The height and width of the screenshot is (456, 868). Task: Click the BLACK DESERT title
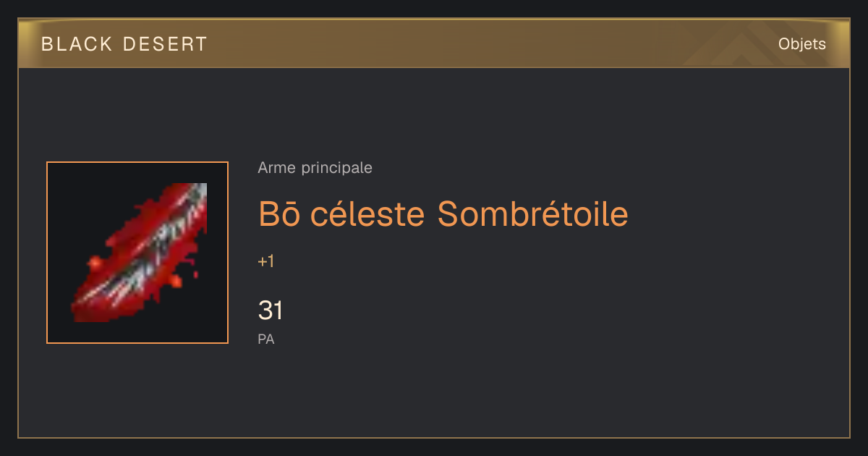[x=124, y=44]
